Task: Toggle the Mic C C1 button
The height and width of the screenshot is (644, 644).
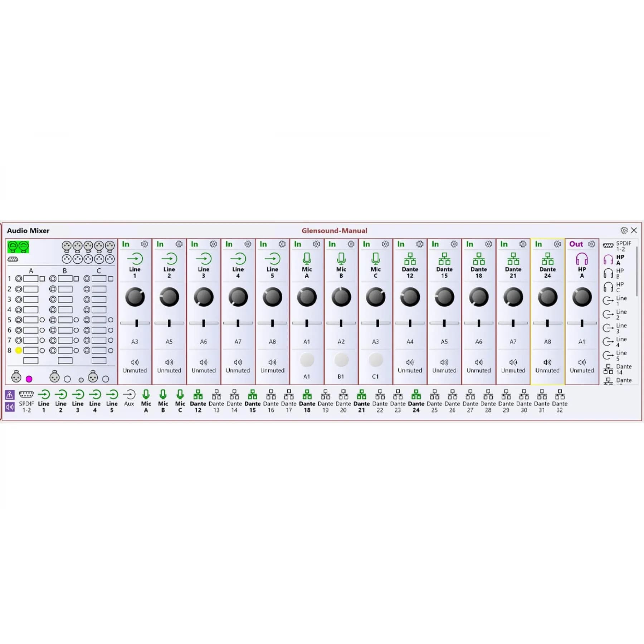Action: 375,360
